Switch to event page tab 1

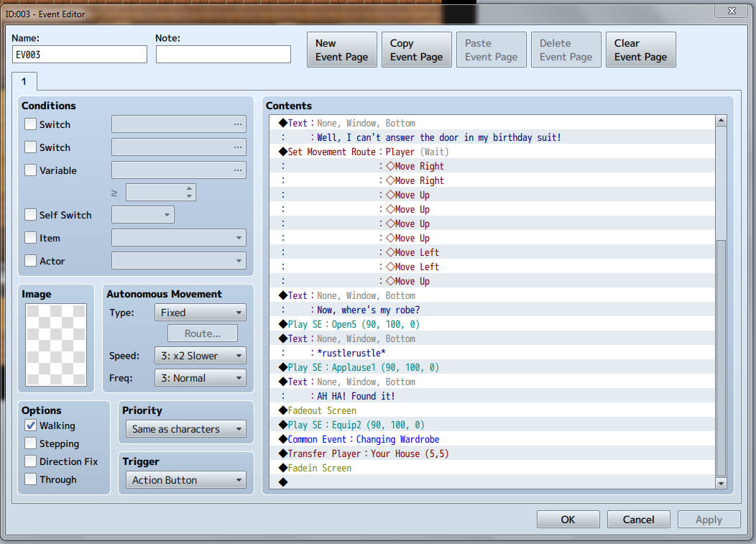[24, 81]
